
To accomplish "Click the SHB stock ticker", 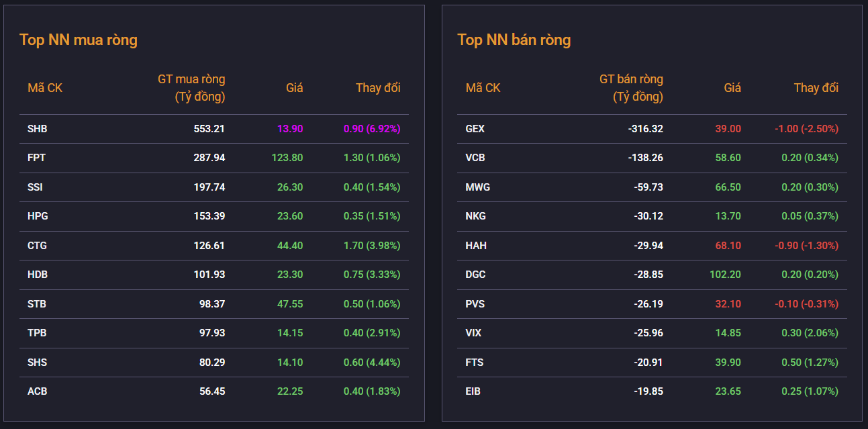I will [x=38, y=129].
